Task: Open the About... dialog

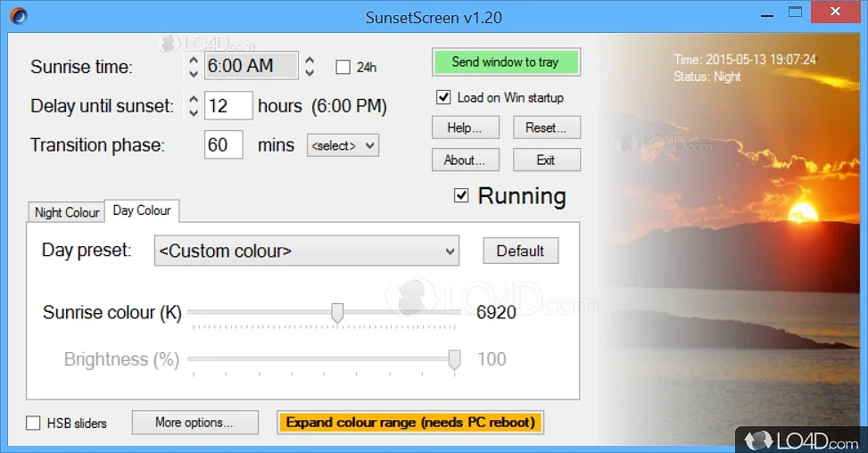Action: point(465,160)
